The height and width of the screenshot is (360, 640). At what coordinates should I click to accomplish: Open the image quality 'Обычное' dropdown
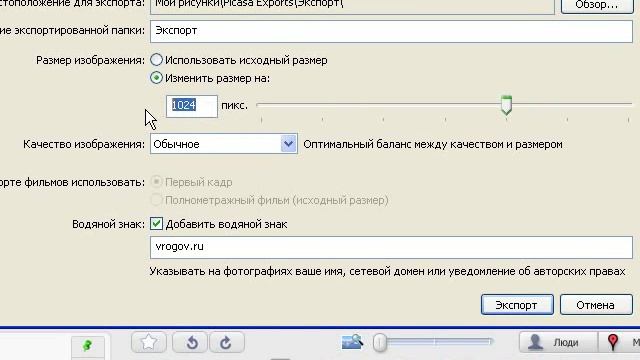[223, 144]
